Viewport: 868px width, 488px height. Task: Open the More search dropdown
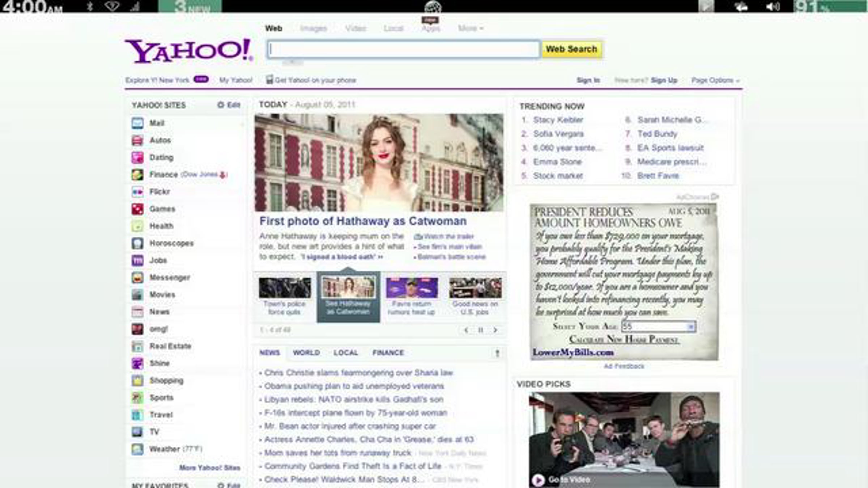pyautogui.click(x=470, y=28)
